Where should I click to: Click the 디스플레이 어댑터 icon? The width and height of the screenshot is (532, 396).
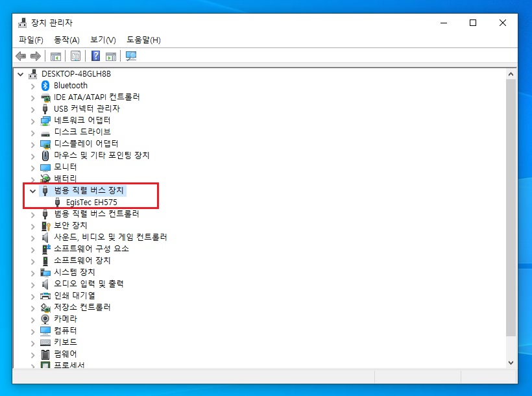[x=45, y=144]
